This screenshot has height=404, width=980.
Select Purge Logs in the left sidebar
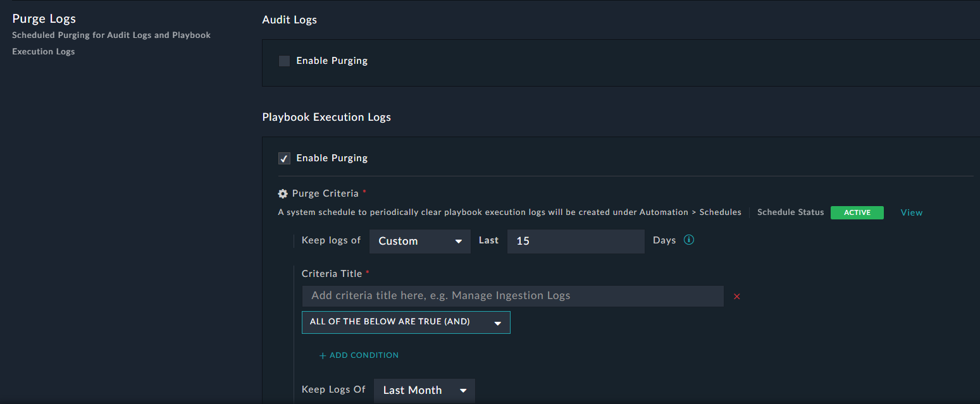point(44,18)
